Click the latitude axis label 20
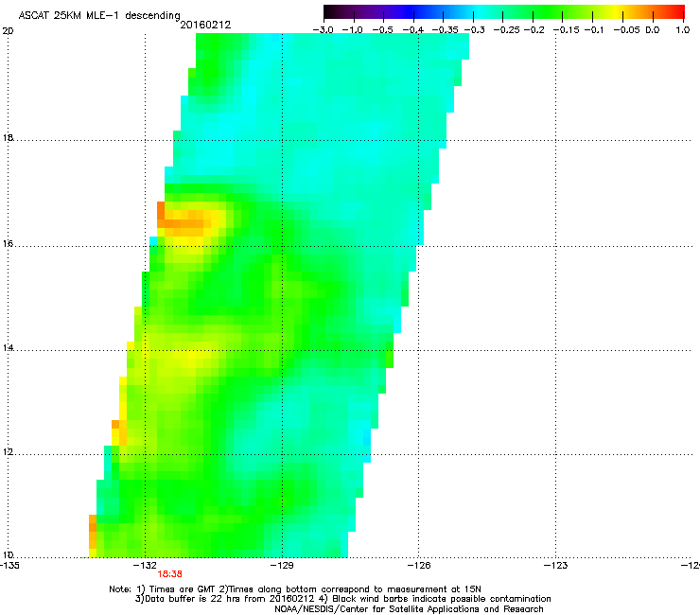Viewport: 700px width, 615px height. (8, 31)
